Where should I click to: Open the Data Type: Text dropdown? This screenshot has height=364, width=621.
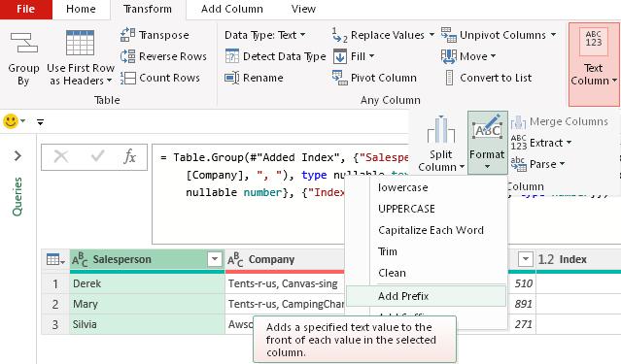click(x=264, y=35)
